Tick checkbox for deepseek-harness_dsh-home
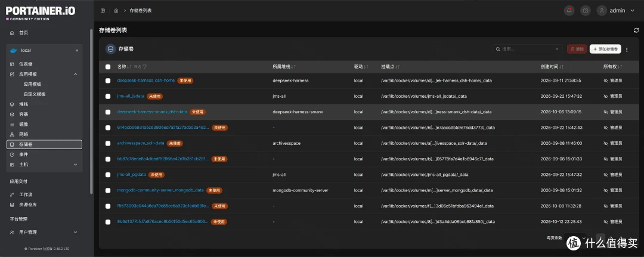This screenshot has width=644, height=257. 108,80
